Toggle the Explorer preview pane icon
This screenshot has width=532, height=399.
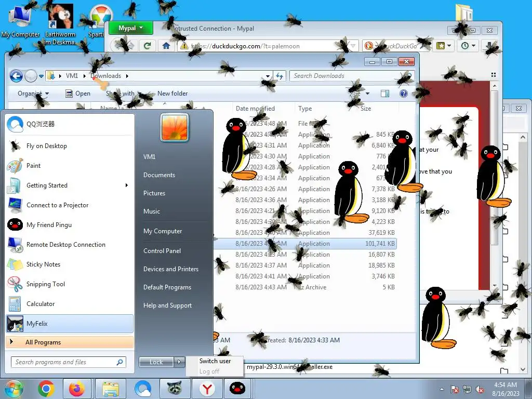click(385, 94)
